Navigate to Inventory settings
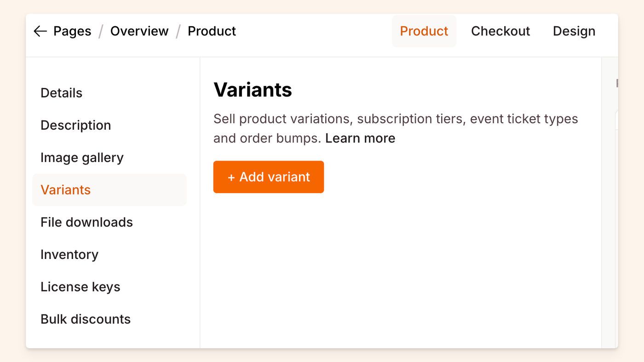Image resolution: width=644 pixels, height=362 pixels. pyautogui.click(x=69, y=254)
